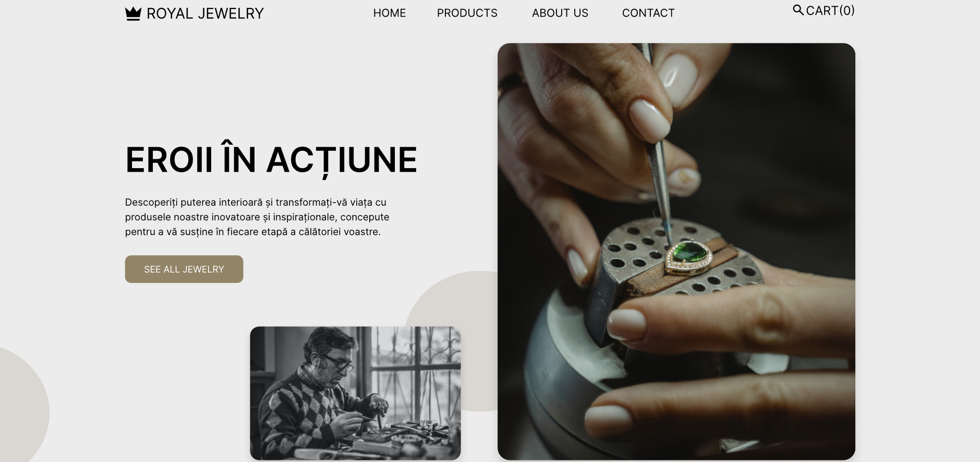Click the search magnifier icon
The height and width of the screenshot is (462, 980).
798,10
